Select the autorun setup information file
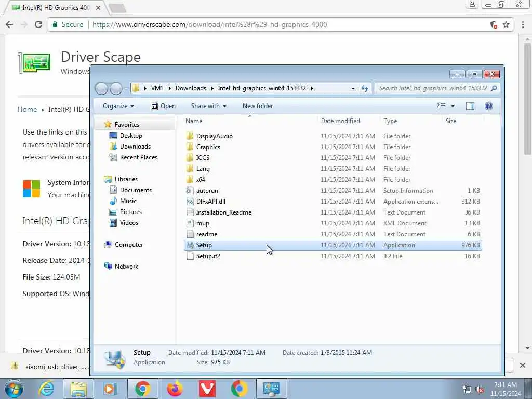This screenshot has width=532, height=399. 207,190
